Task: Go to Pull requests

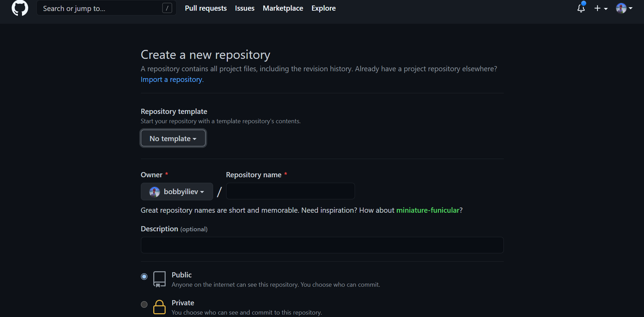Action: click(x=206, y=8)
